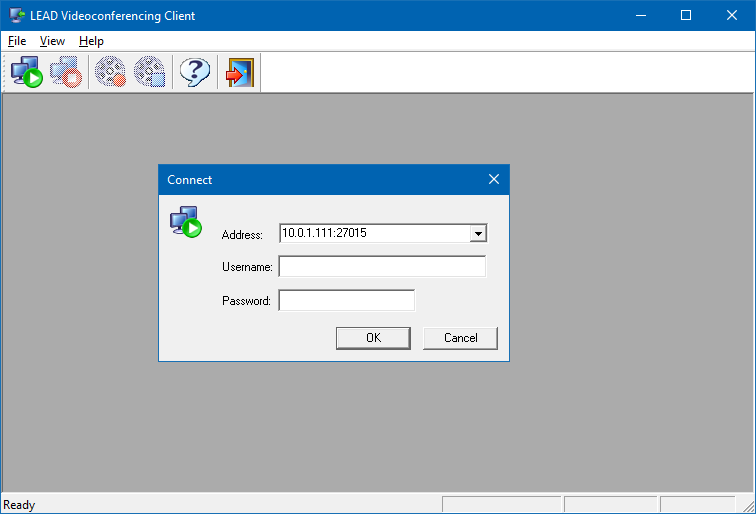Open the Help menu
The width and height of the screenshot is (756, 514).
91,41
